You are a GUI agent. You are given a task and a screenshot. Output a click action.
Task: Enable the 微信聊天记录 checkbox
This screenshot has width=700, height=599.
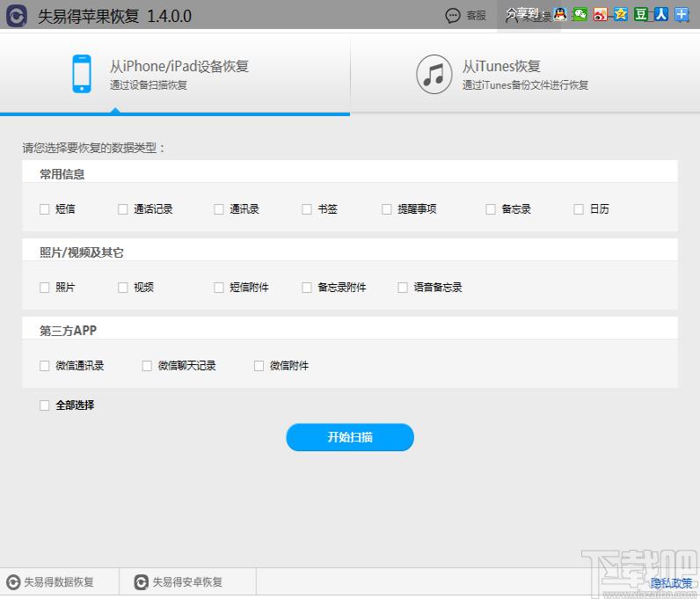click(147, 366)
